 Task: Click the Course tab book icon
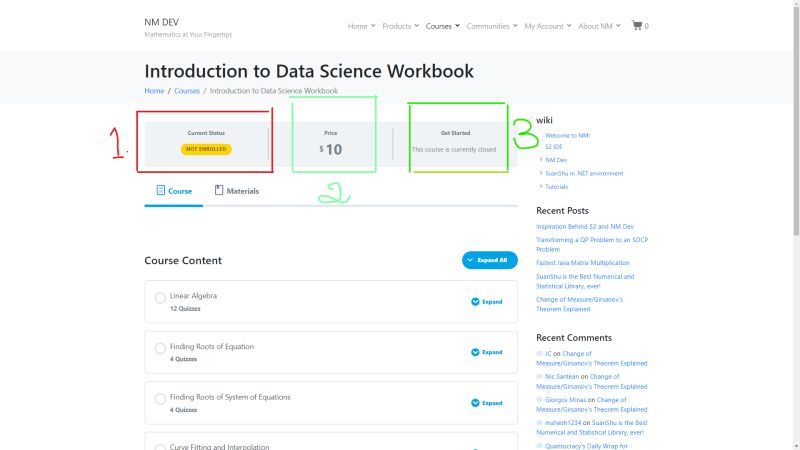coord(161,190)
